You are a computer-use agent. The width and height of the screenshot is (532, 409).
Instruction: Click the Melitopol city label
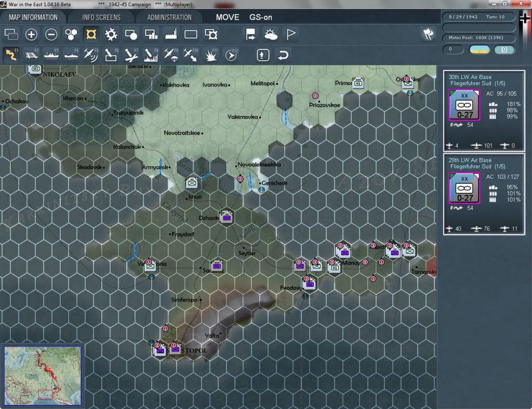(262, 83)
